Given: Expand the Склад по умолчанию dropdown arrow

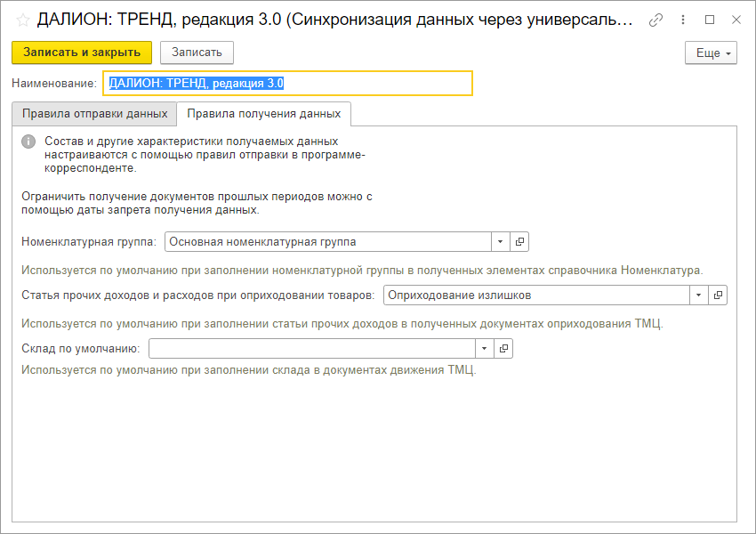Looking at the screenshot, I should pos(484,348).
